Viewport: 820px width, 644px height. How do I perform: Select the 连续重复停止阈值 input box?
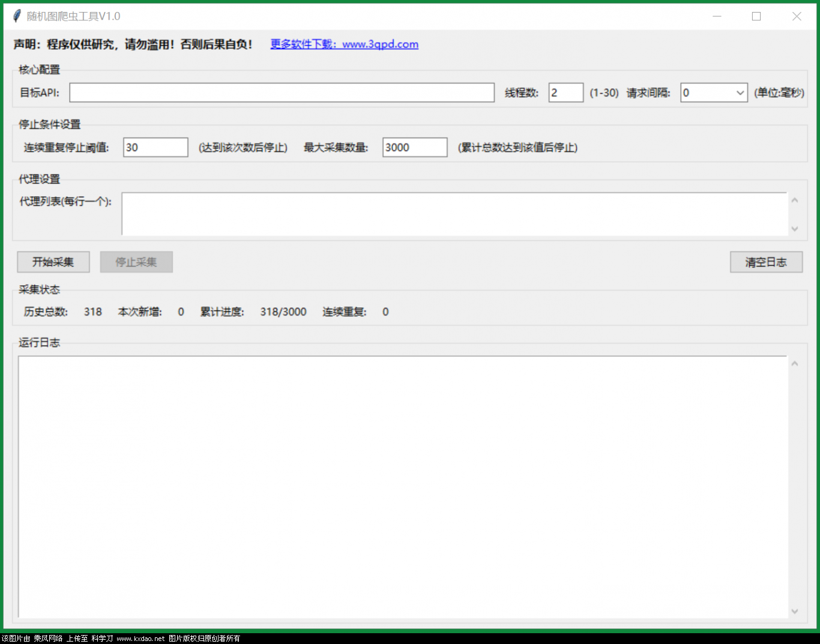tap(155, 148)
